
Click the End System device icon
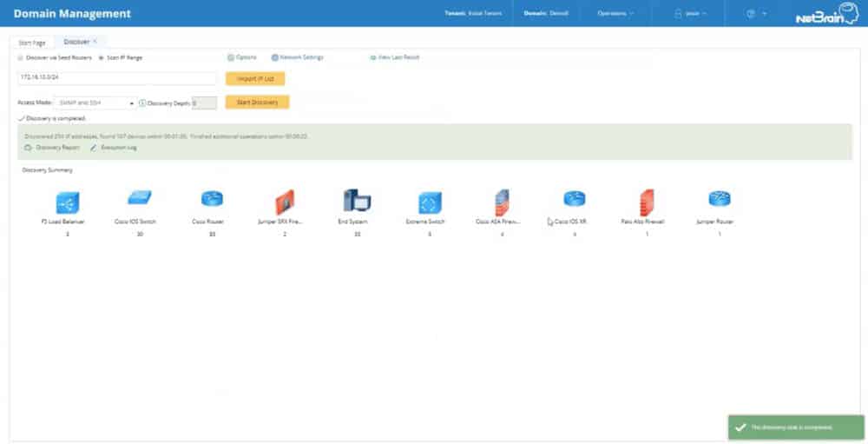click(357, 200)
